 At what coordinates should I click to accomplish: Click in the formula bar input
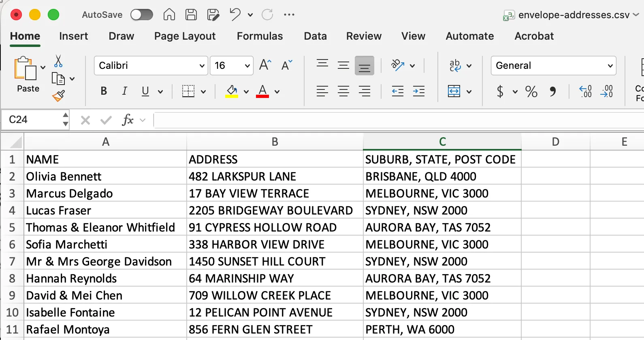click(x=399, y=120)
